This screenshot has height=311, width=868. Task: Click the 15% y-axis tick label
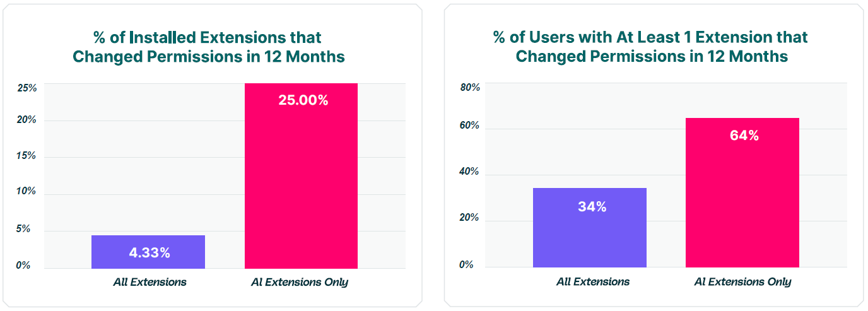tap(27, 156)
